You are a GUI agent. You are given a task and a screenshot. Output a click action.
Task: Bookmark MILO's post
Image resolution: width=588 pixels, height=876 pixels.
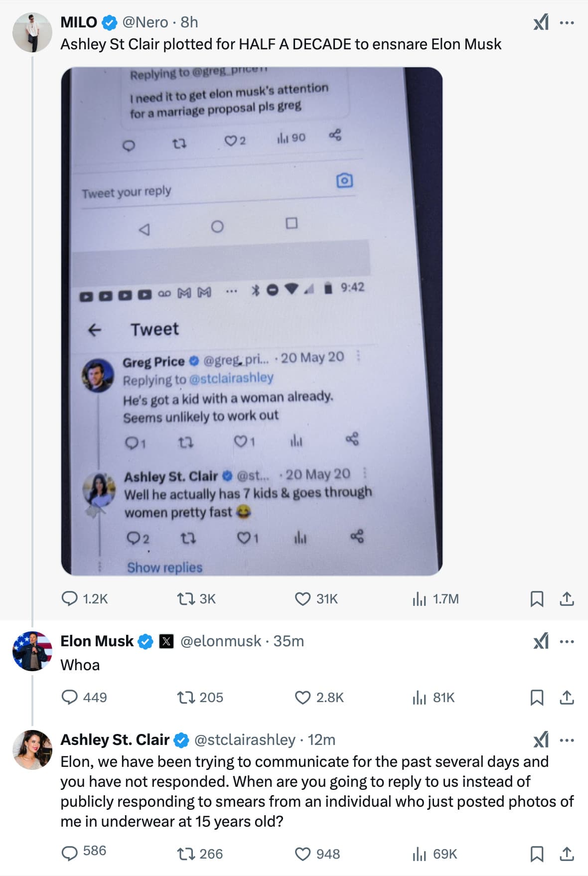point(537,598)
